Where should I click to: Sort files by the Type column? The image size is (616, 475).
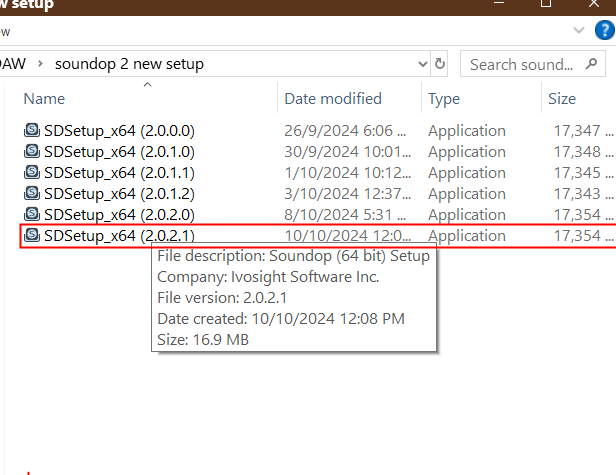444,99
